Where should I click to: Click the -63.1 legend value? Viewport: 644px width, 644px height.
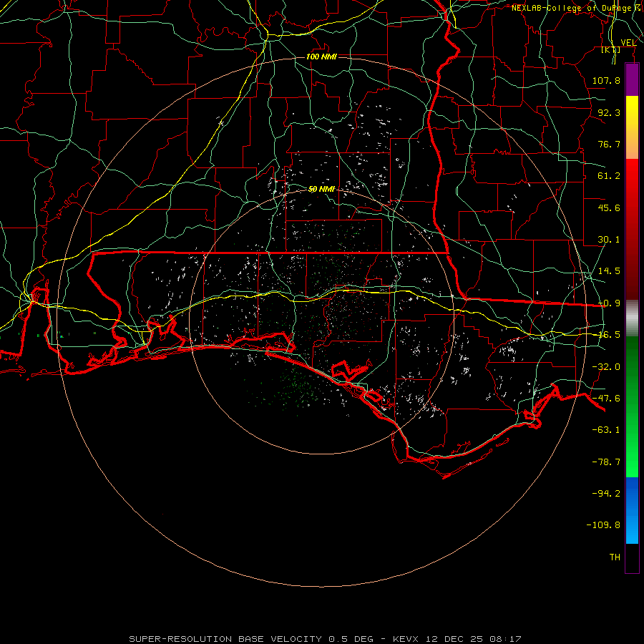coord(606,430)
